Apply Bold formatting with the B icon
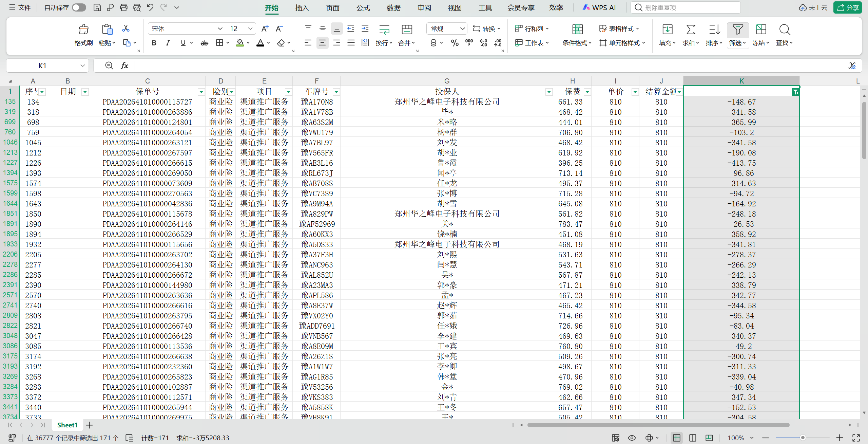 click(154, 43)
